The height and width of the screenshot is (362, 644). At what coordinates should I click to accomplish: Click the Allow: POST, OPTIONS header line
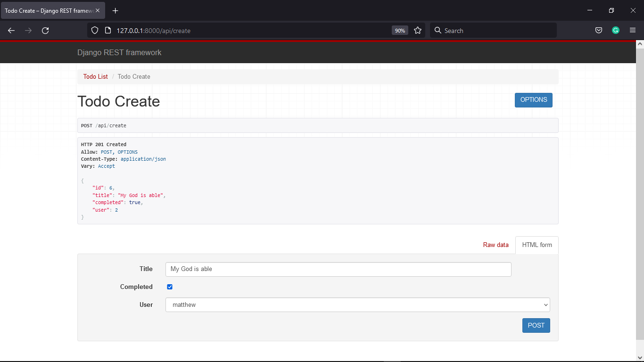point(109,152)
